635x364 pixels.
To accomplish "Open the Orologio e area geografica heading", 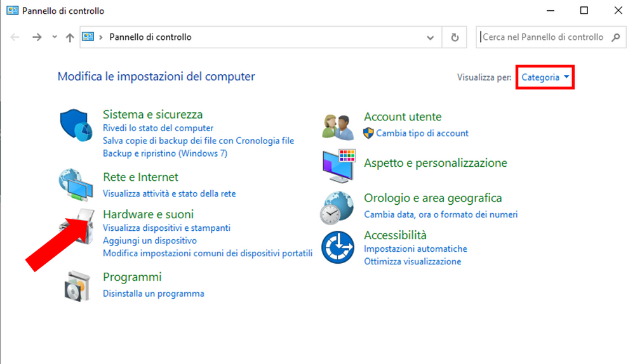I will point(433,198).
